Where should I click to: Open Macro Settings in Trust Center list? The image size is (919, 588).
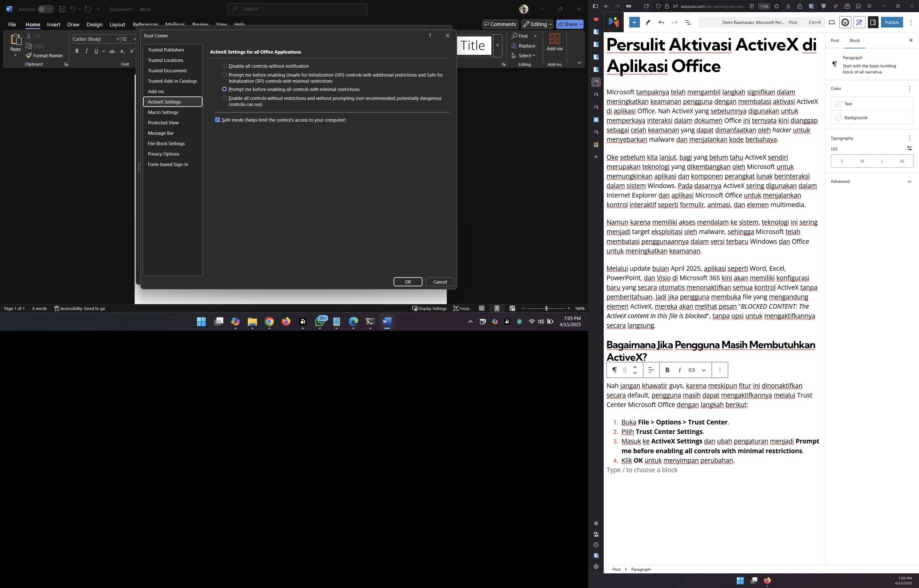172,112
